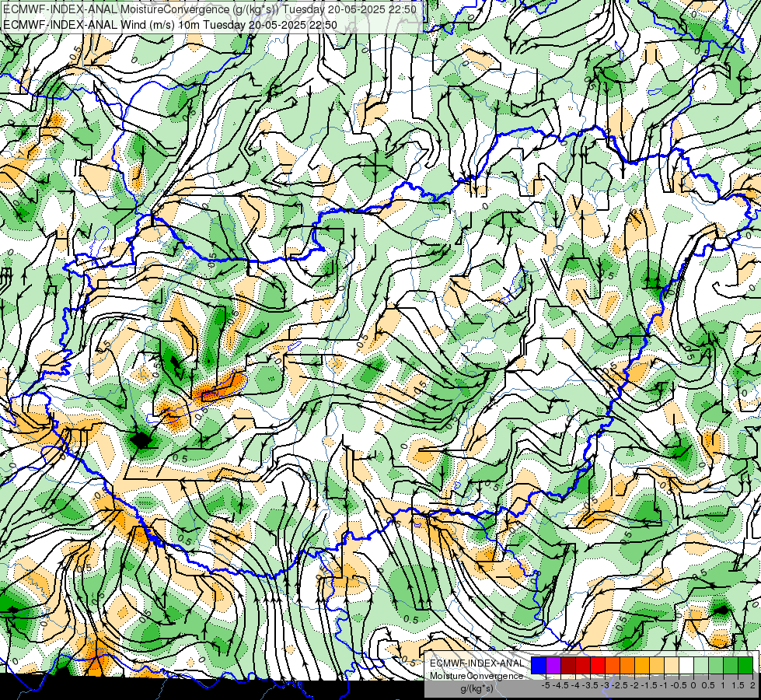Select the white swatch in the legend
The width and height of the screenshot is (761, 700).
(x=686, y=665)
